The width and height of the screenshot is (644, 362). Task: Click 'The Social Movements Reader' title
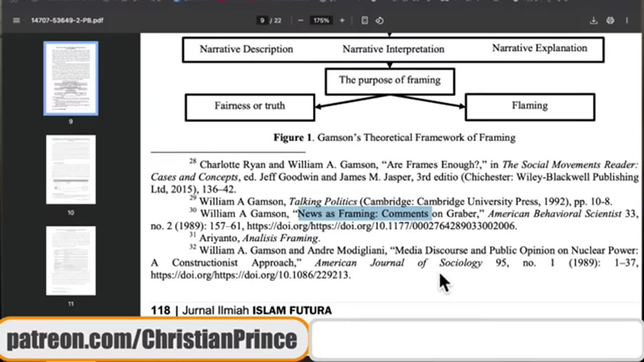coord(570,164)
